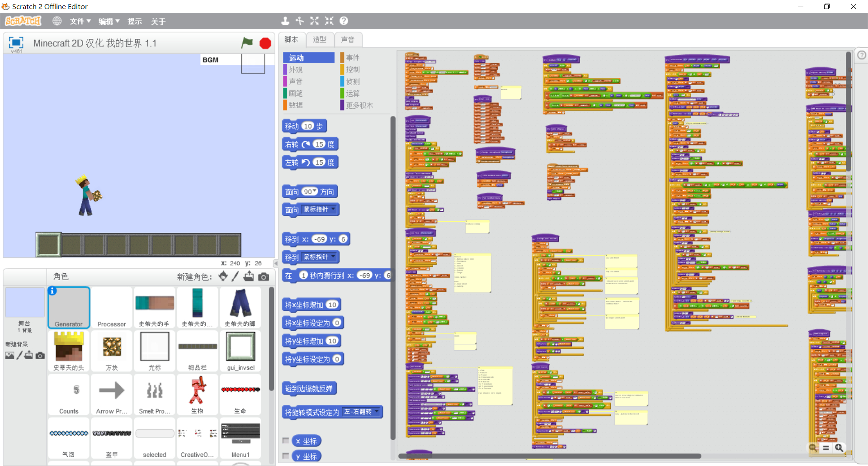Viewport: 868px width, 466px height.
Task: Open block help question mark tool
Action: click(344, 21)
